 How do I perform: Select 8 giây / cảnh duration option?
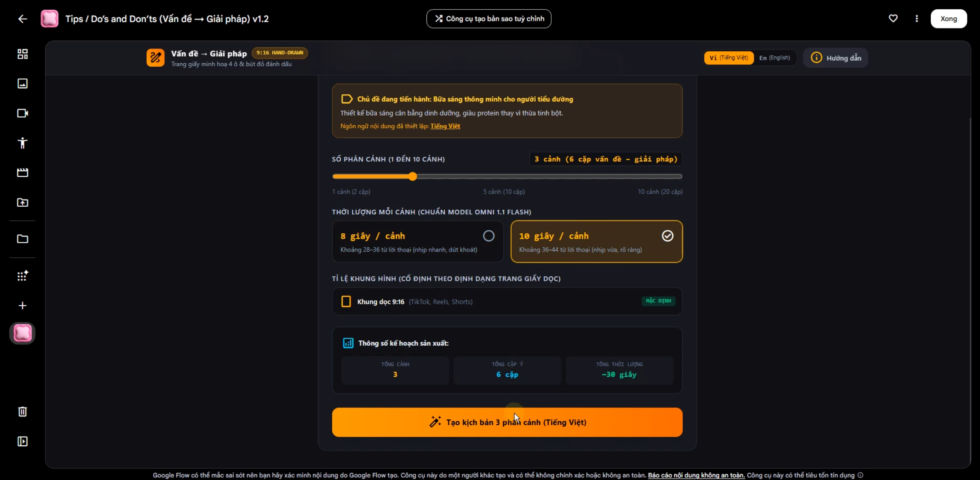tap(418, 242)
